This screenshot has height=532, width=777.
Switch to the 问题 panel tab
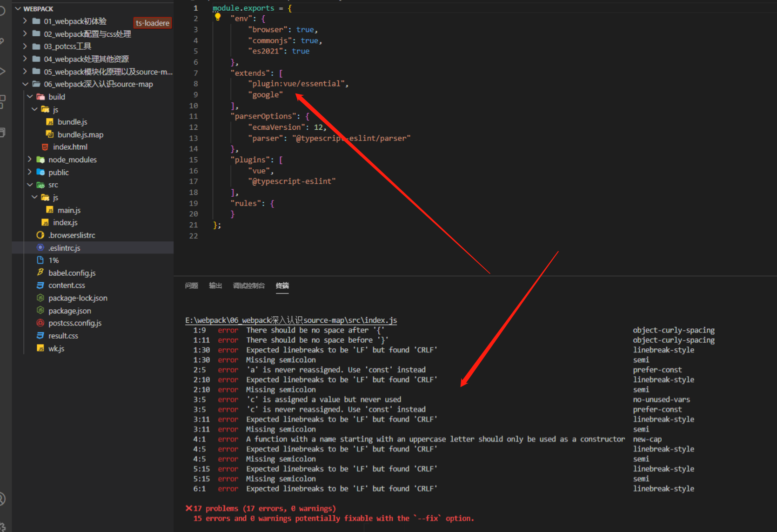191,286
